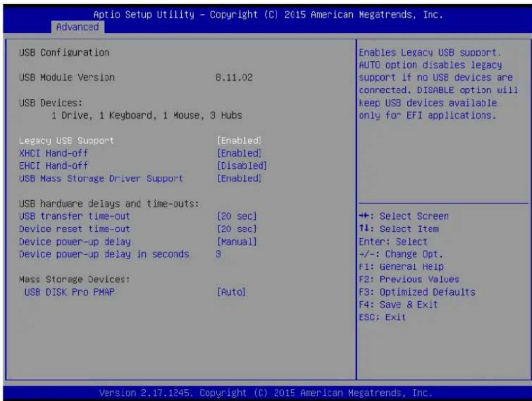Change the XHCI Hand-off [Enabled] value
532x401 pixels.
pyautogui.click(x=239, y=153)
